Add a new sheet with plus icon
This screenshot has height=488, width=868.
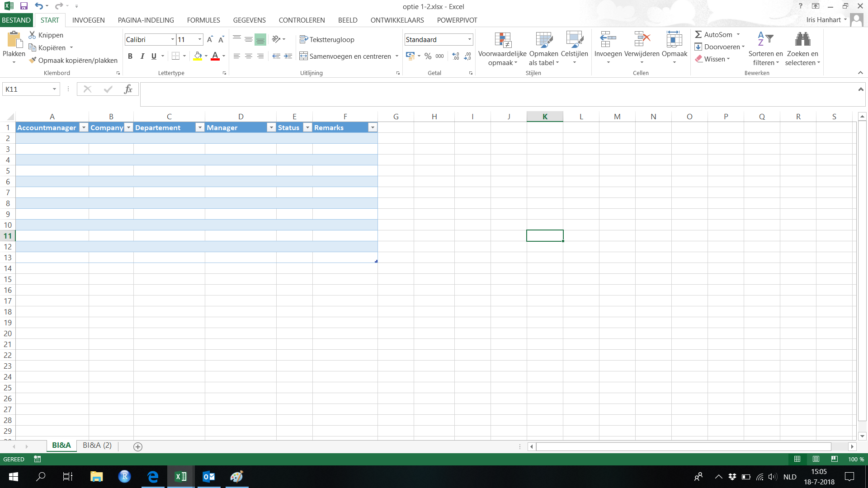pos(138,446)
